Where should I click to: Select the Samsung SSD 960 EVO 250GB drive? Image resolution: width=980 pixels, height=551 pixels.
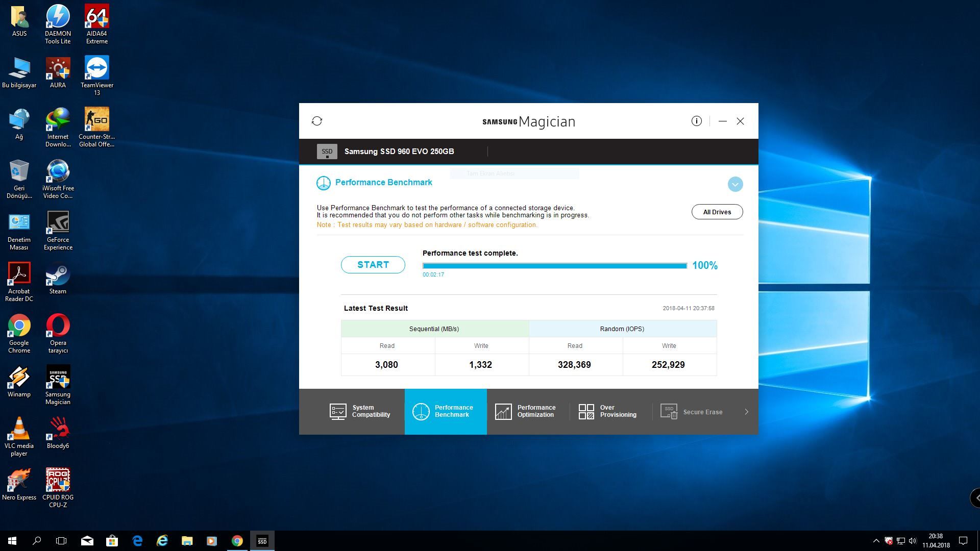[x=399, y=152]
